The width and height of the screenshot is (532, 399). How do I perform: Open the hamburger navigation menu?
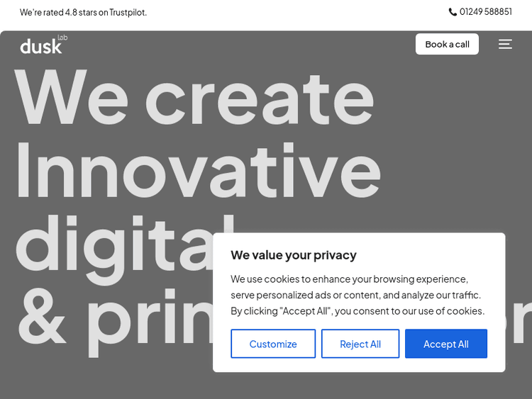(x=505, y=44)
